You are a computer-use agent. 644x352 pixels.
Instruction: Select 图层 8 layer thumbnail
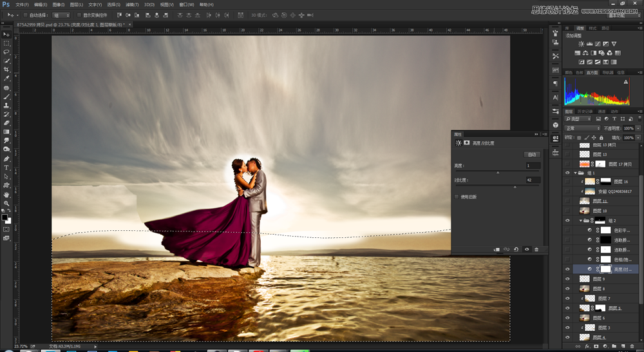[x=585, y=289]
